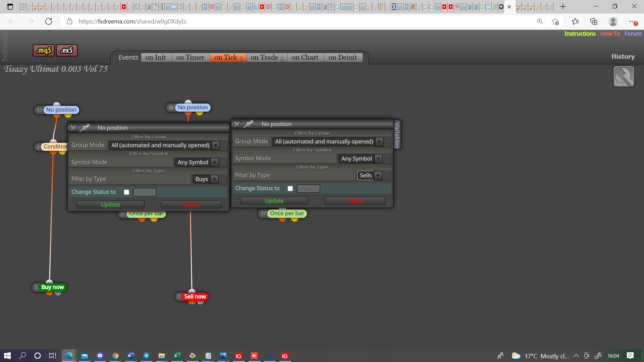Refresh the fxdreema page

pos(49,21)
